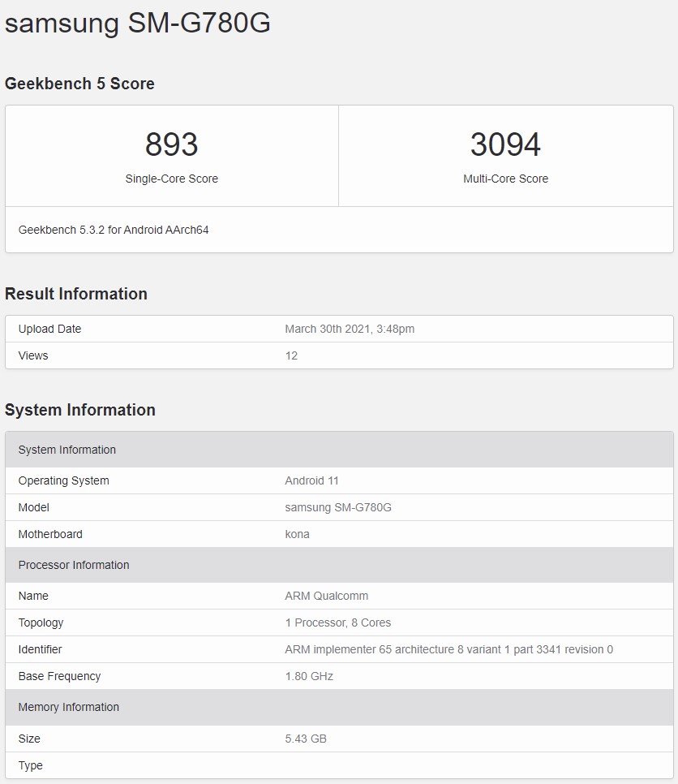The width and height of the screenshot is (678, 784).
Task: Click the samsung SM-G780G page title
Action: pyautogui.click(x=138, y=24)
